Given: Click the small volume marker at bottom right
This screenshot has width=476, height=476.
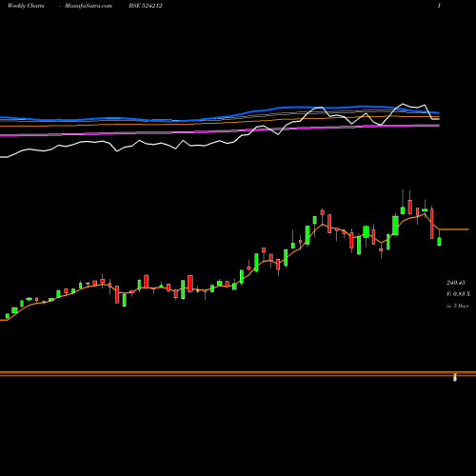Looking at the screenshot, I should tap(455, 377).
